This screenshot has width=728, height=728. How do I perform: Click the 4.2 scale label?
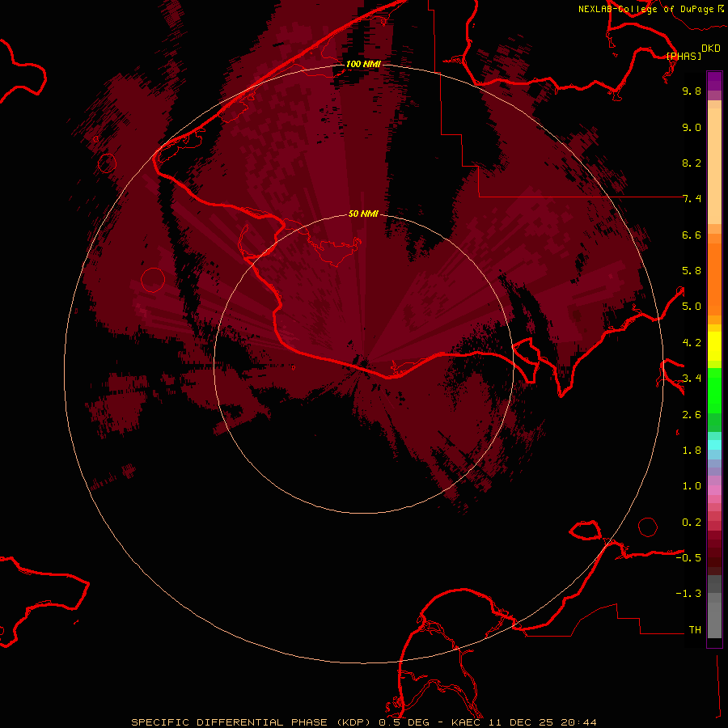coord(692,343)
